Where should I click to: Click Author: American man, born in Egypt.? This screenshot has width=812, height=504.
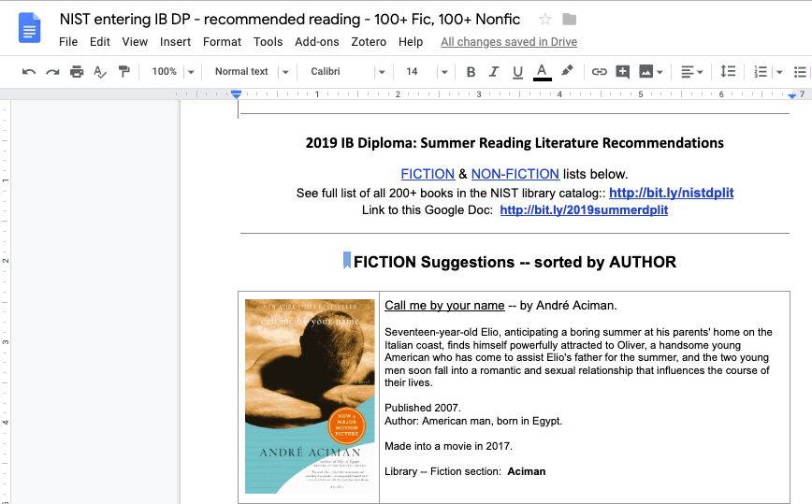coord(473,421)
